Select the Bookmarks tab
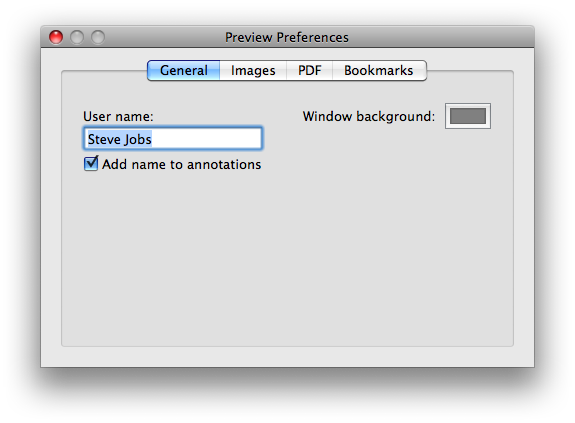The height and width of the screenshot is (423, 575). click(379, 70)
